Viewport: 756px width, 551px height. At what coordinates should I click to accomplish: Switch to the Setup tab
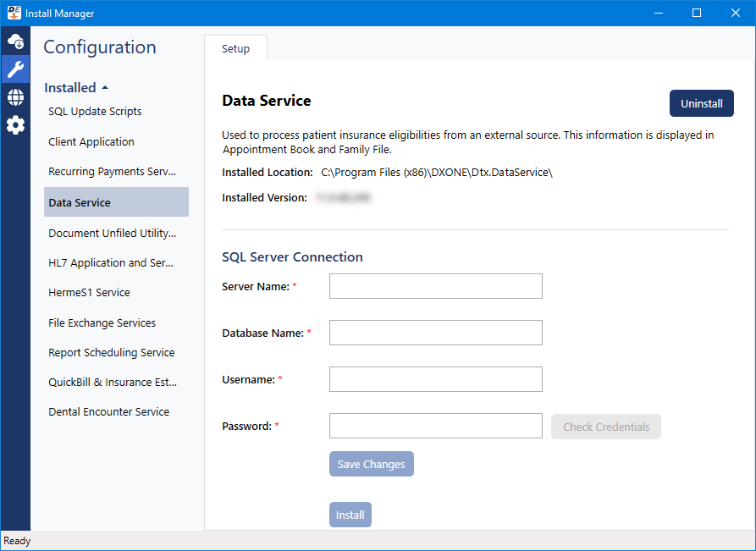pyautogui.click(x=235, y=48)
